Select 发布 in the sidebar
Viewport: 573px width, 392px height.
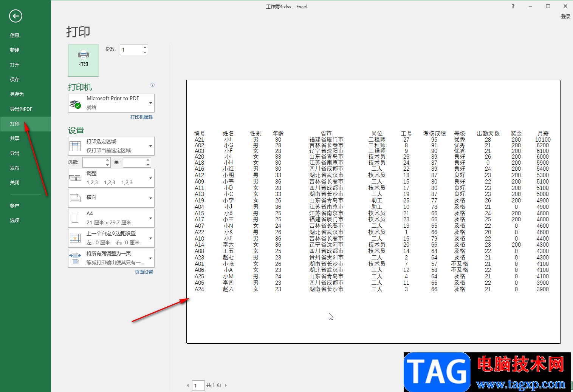(25, 168)
